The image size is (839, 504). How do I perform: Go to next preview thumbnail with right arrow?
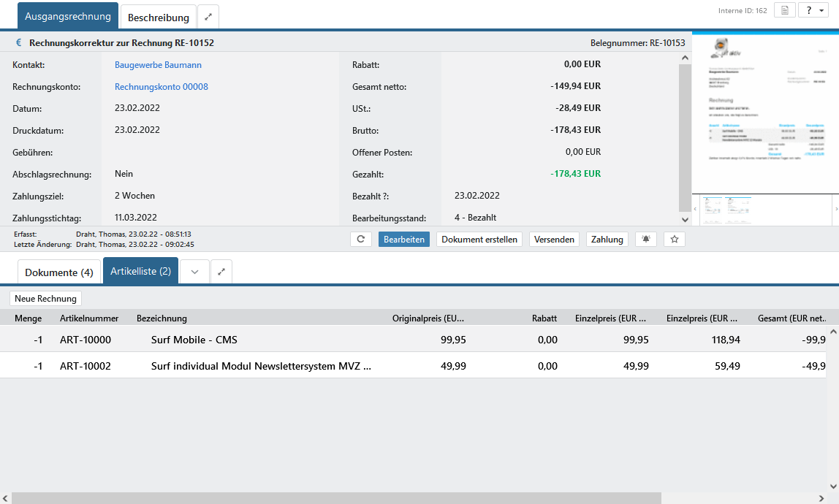[835, 210]
